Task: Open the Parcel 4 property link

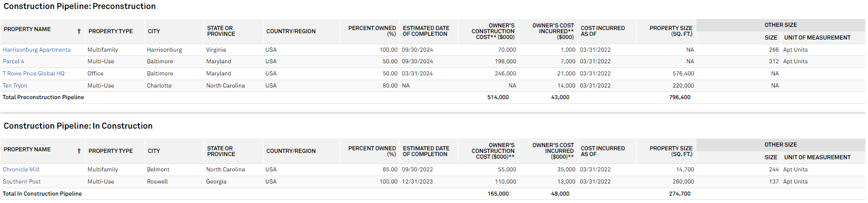Action: pos(13,61)
